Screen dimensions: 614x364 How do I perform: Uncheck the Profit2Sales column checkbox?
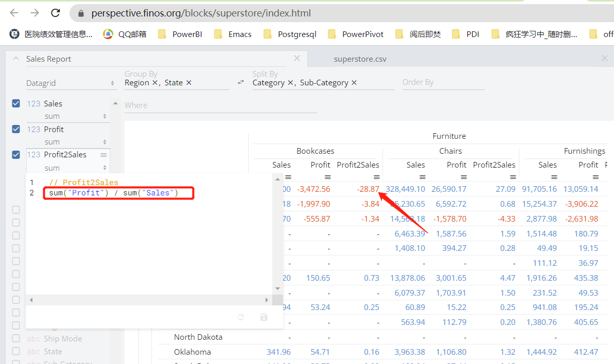16,155
